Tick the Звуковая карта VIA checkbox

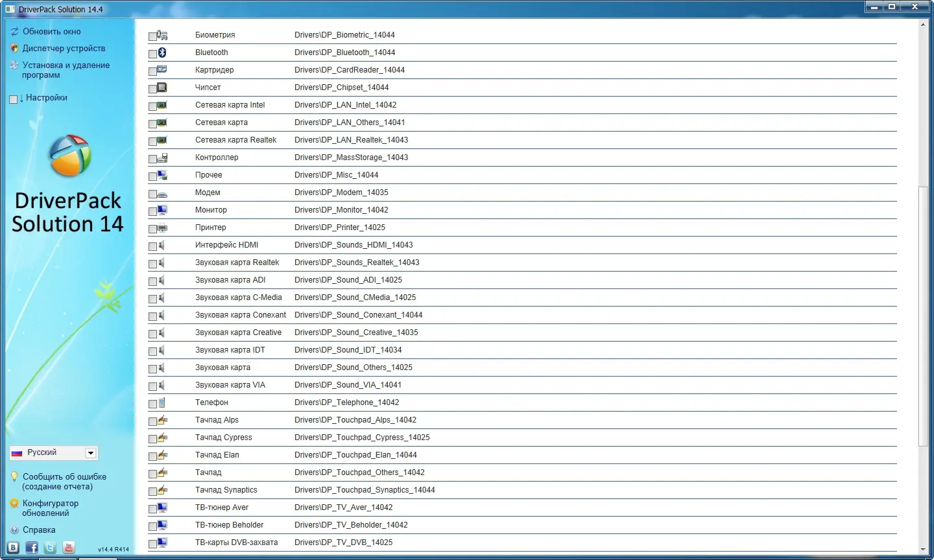pos(152,386)
